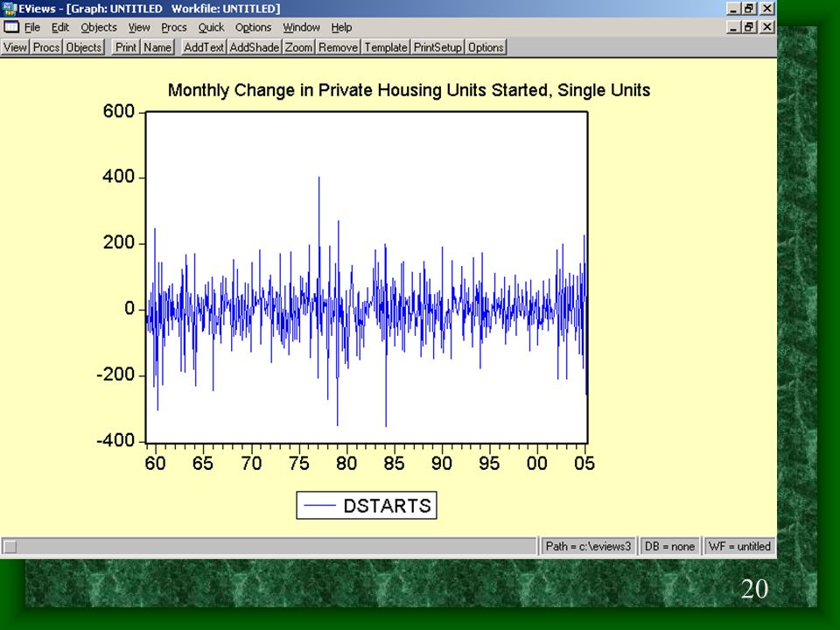Click the 05 x-axis label
840x630 pixels.
[x=584, y=464]
